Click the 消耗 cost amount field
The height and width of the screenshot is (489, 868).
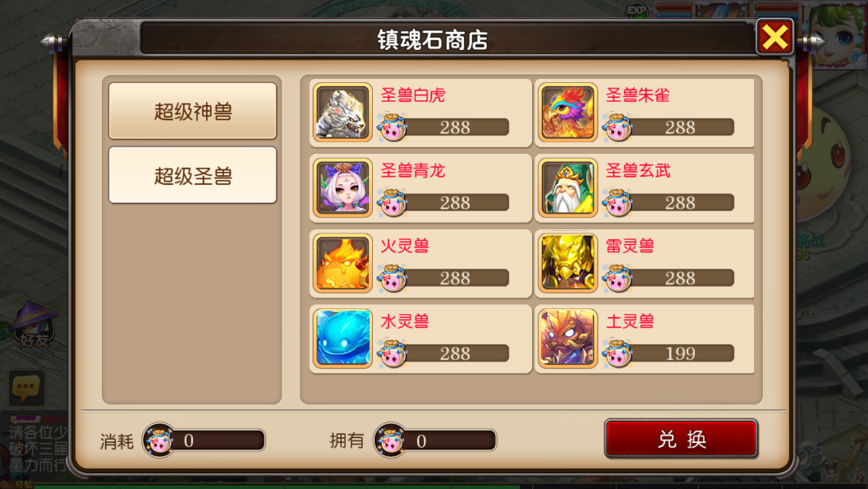click(x=218, y=441)
